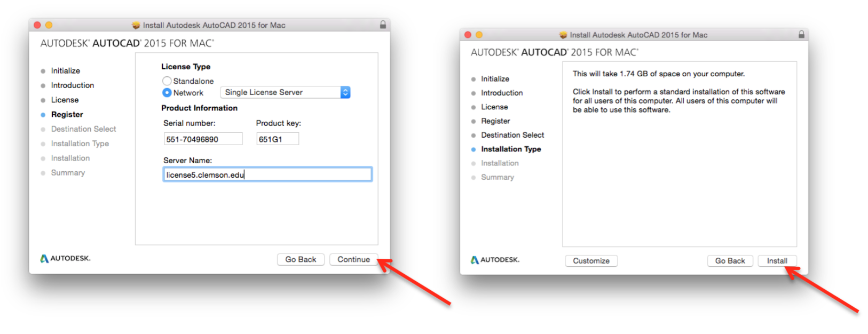Image resolution: width=868 pixels, height=334 pixels.
Task: Click Destination Select step in the Register window
Action: coord(83,129)
